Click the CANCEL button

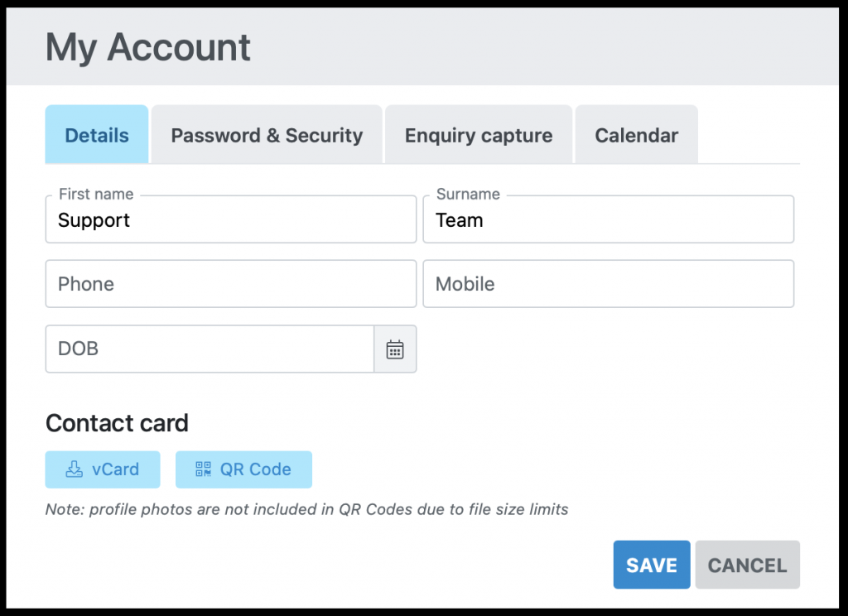point(747,565)
